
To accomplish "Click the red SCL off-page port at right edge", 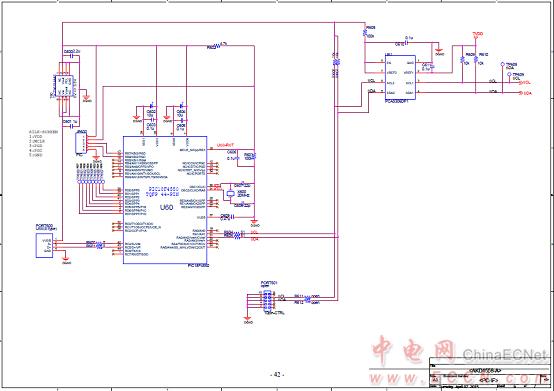I will coord(526,83).
